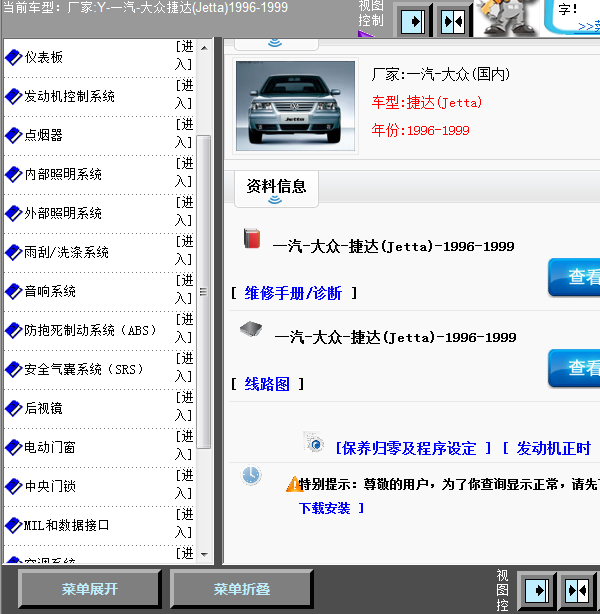Click the bottom view-control inward arrows icon
This screenshot has width=600, height=614.
577,590
